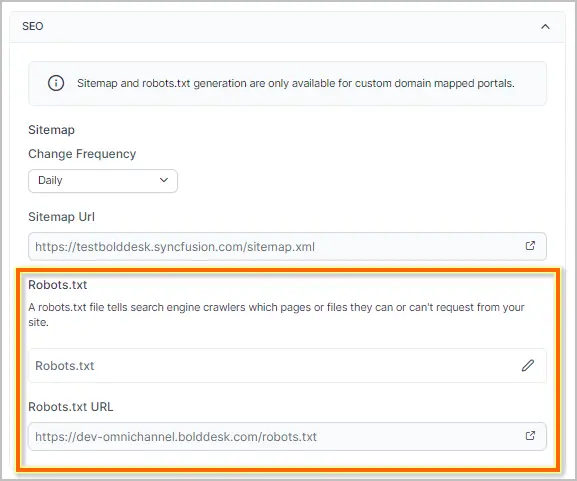Click into the Sitemap Url field
Viewport: 577px width, 481px height.
click(x=287, y=246)
